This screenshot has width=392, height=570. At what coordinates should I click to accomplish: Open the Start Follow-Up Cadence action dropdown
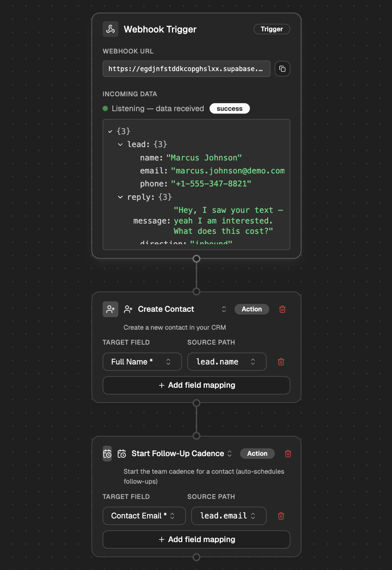pos(230,453)
